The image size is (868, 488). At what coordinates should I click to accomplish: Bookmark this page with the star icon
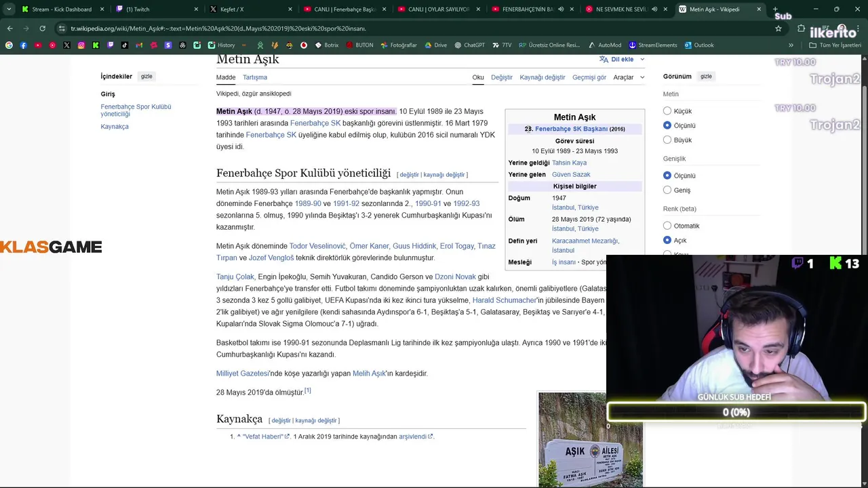point(778,28)
